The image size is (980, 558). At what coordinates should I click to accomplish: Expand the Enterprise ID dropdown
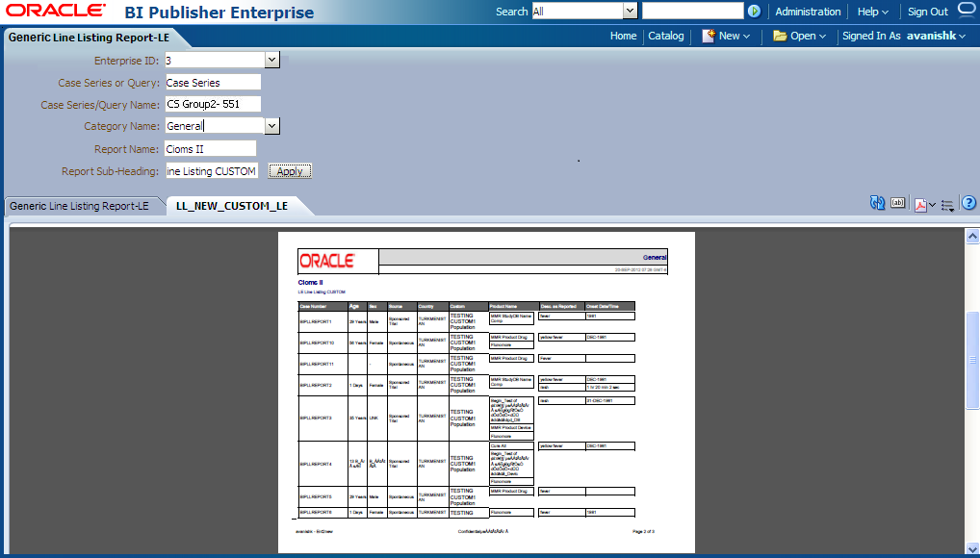pyautogui.click(x=271, y=60)
